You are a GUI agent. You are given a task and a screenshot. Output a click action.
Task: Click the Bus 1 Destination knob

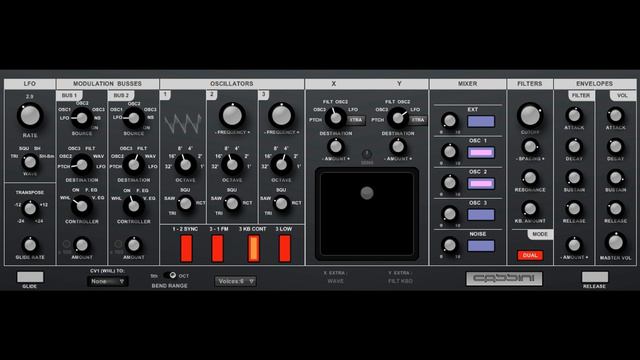[x=82, y=164]
